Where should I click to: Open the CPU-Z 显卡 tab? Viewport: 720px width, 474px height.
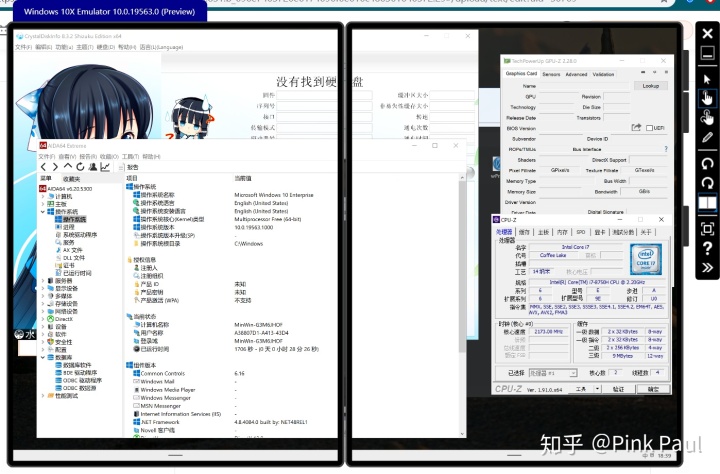pyautogui.click(x=600, y=232)
